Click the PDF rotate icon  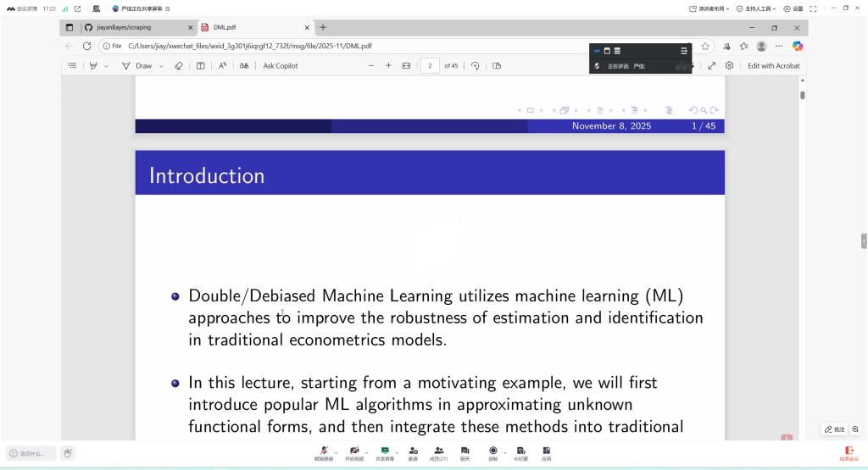pyautogui.click(x=476, y=65)
